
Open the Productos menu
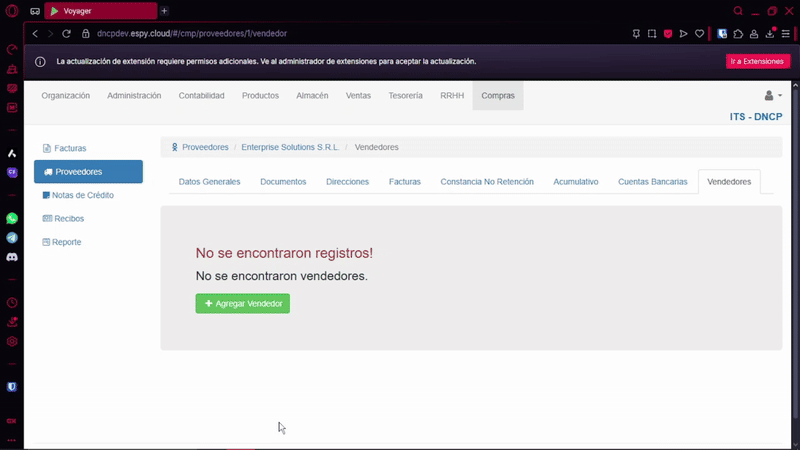(260, 95)
